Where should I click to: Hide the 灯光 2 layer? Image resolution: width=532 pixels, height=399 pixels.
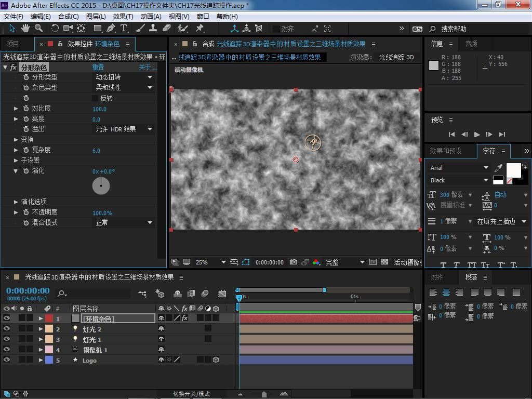7,329
